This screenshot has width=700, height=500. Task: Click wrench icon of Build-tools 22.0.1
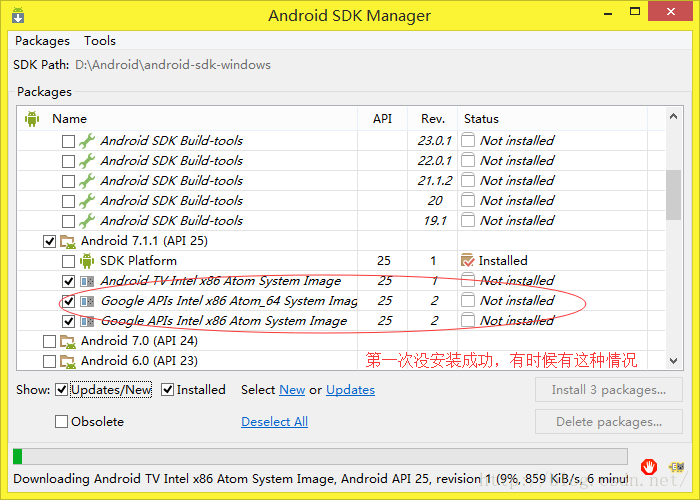pyautogui.click(x=87, y=161)
